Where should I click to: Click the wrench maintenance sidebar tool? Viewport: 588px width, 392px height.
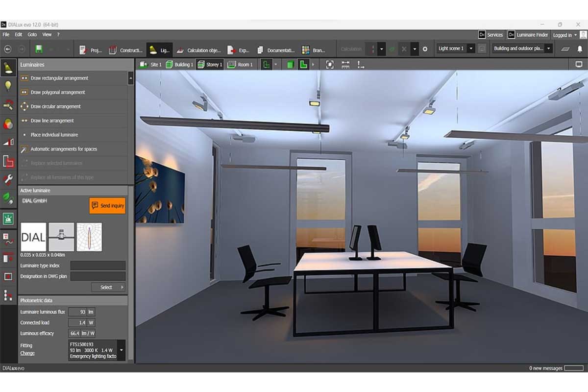coord(8,179)
